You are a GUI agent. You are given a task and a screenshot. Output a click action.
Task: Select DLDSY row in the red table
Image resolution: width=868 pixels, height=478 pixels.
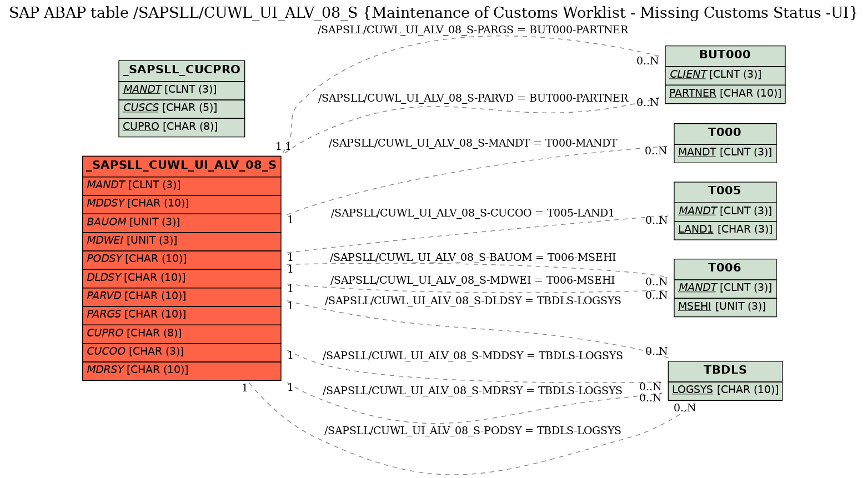[182, 278]
